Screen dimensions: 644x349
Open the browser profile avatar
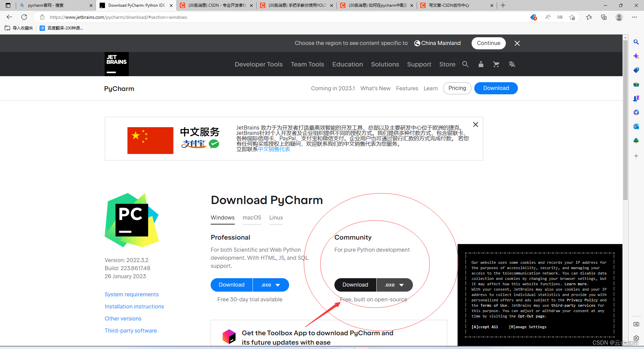(x=619, y=17)
